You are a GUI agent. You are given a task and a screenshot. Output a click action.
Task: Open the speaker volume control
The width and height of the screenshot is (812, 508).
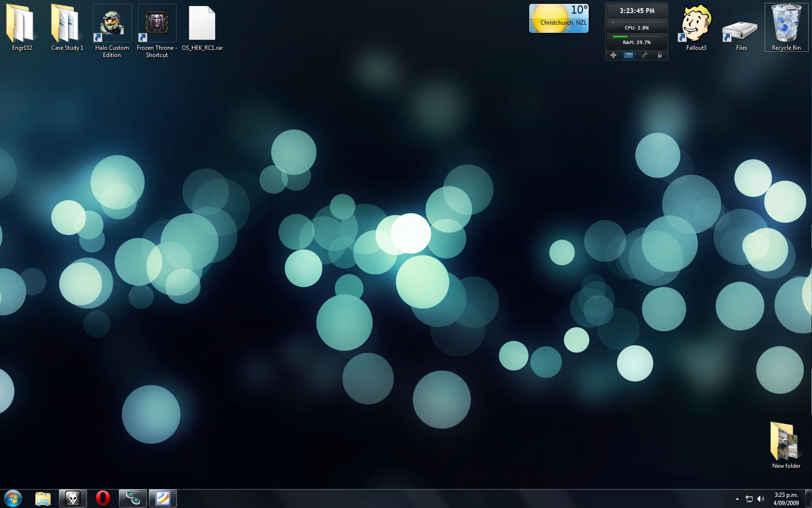(761, 499)
